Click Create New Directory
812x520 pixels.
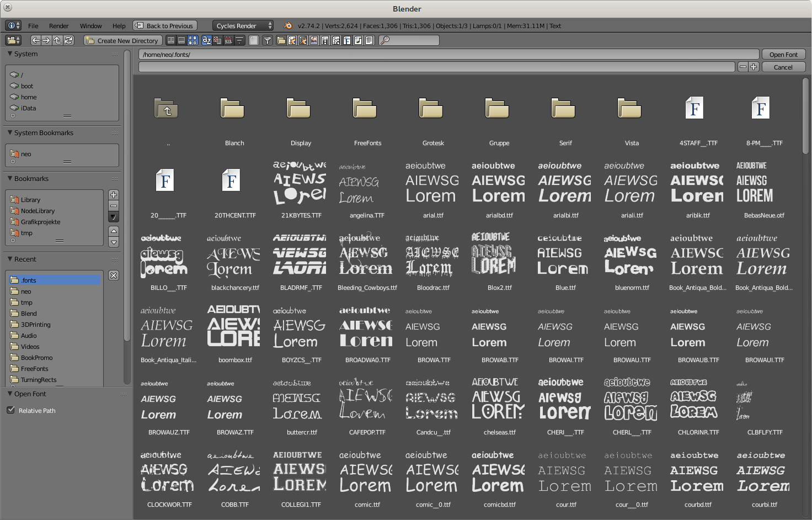coord(122,40)
